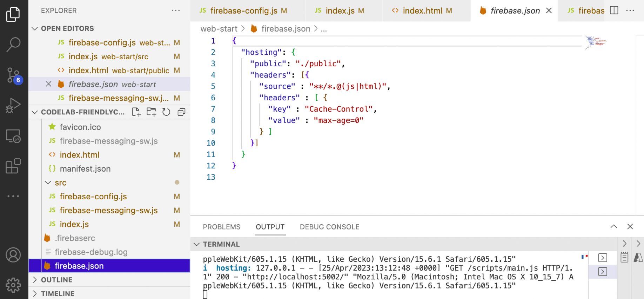Click the New Folder icon in explorer header
The image size is (644, 299).
click(151, 112)
